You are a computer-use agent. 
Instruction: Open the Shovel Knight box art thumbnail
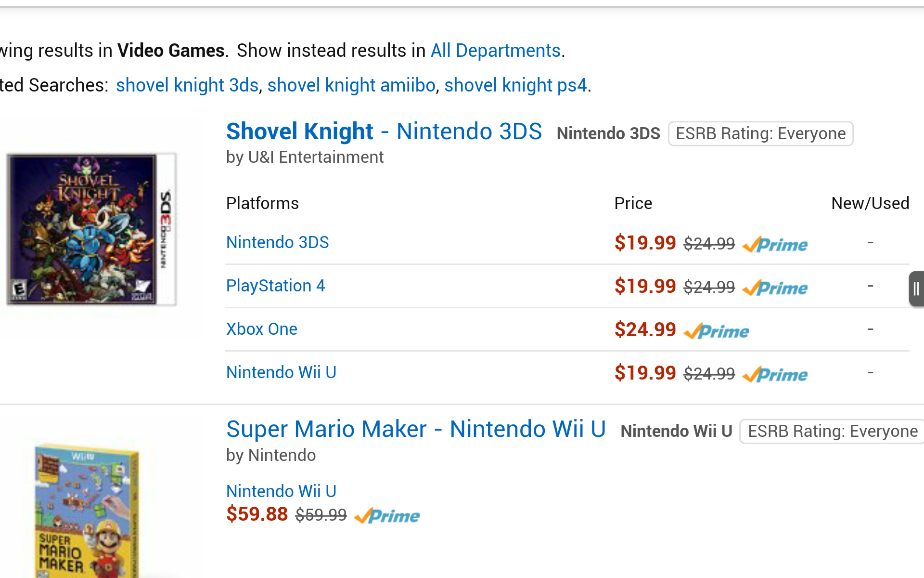click(x=91, y=229)
